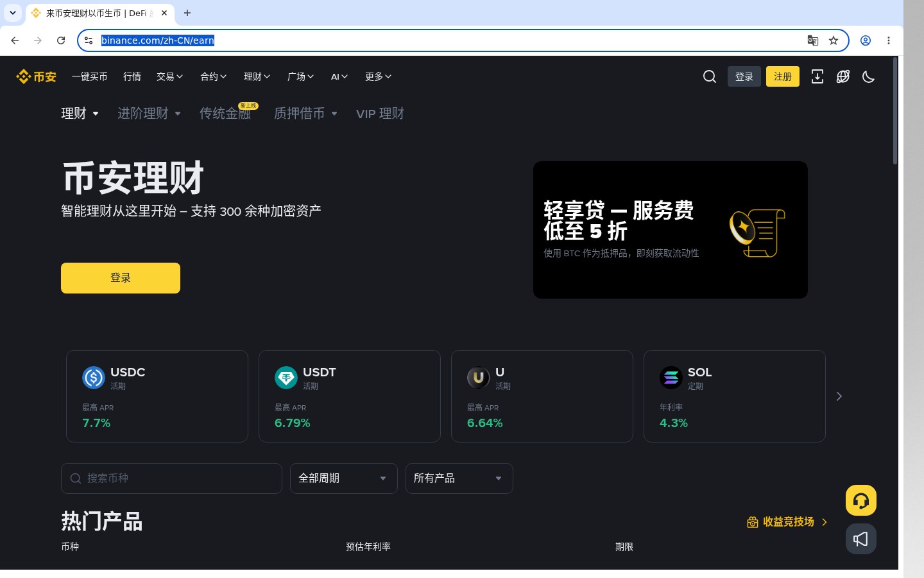The width and height of the screenshot is (924, 578).
Task: Click the SOL coin icon
Action: coord(671,378)
